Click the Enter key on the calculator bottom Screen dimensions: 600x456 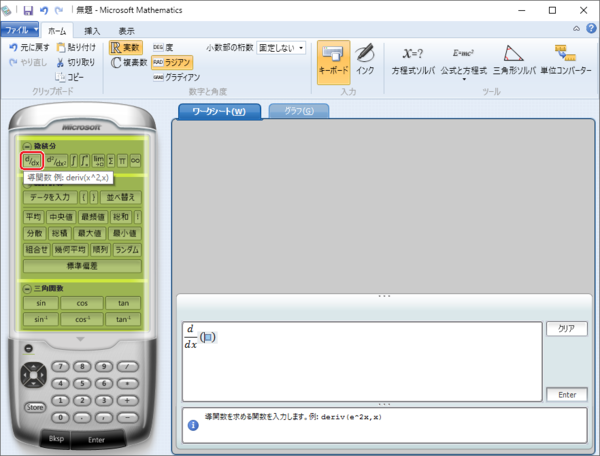point(96,440)
